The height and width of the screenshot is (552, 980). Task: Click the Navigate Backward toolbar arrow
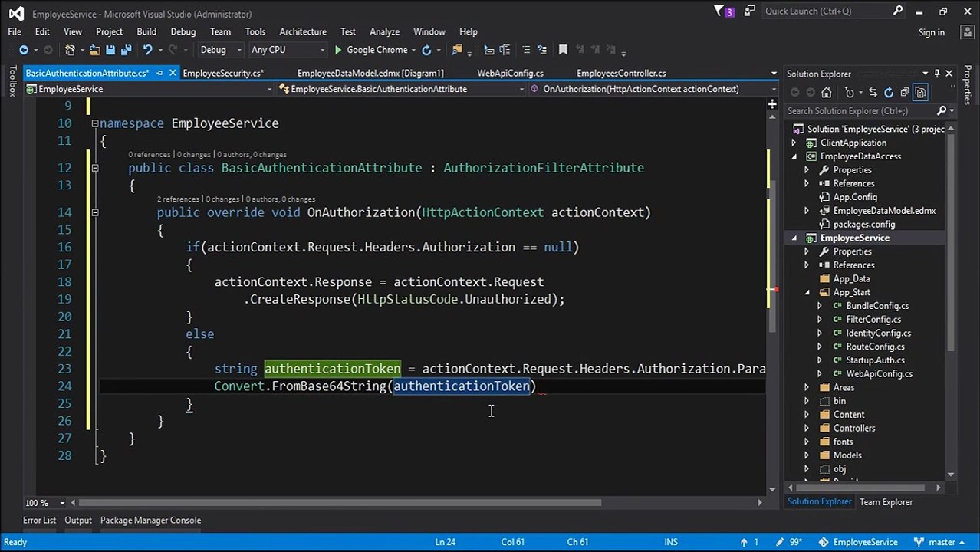[24, 50]
